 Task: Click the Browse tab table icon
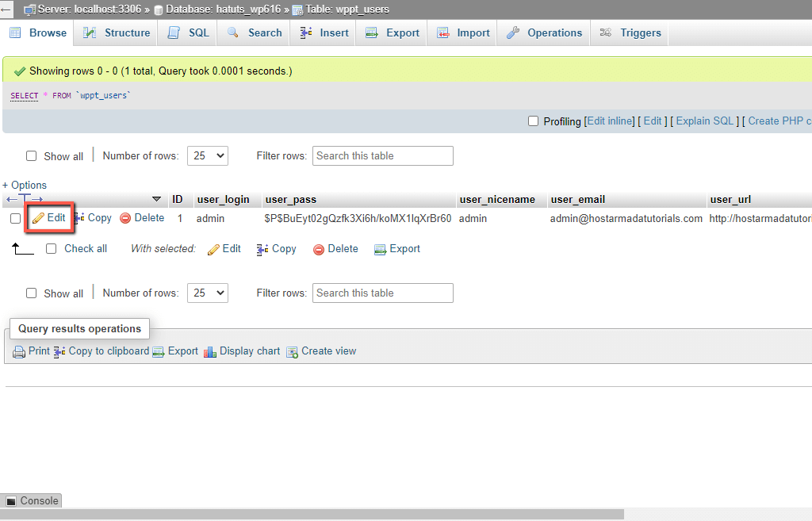click(16, 33)
